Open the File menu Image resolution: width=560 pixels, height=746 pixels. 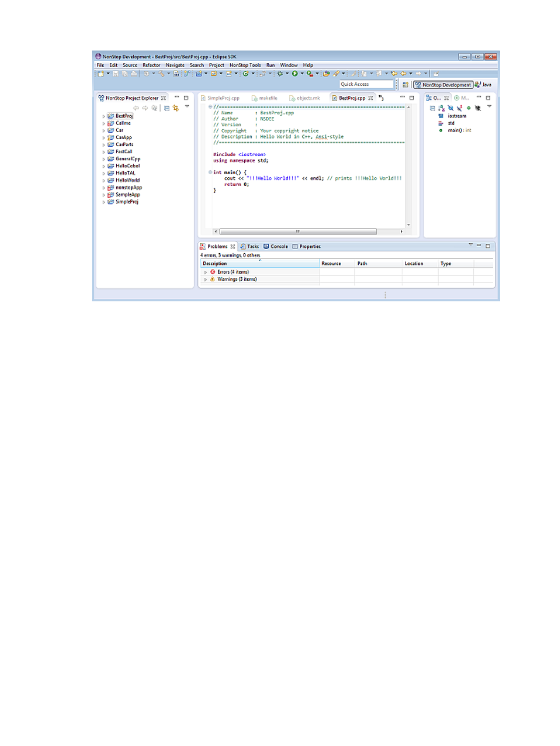point(100,65)
